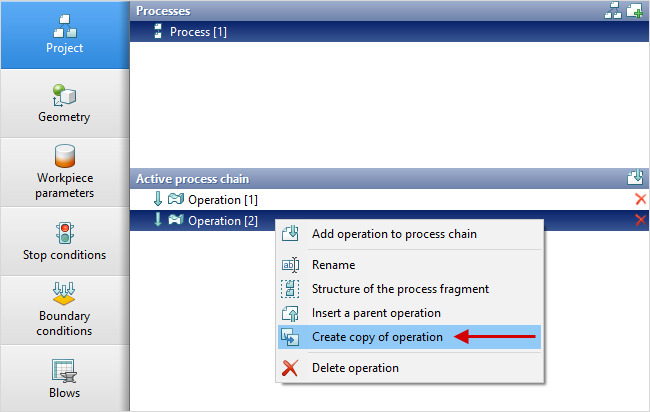Screen dimensions: 650x412
Task: Switch to the Geometry tab
Action: click(x=65, y=103)
